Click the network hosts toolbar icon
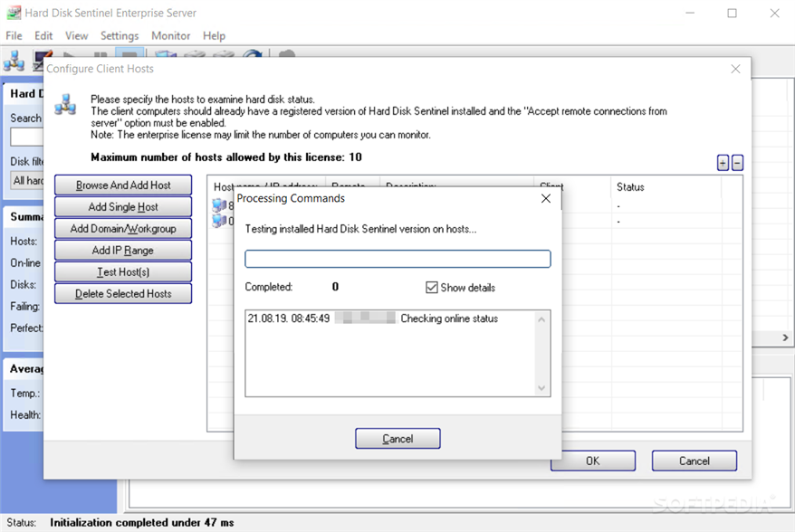 click(14, 61)
